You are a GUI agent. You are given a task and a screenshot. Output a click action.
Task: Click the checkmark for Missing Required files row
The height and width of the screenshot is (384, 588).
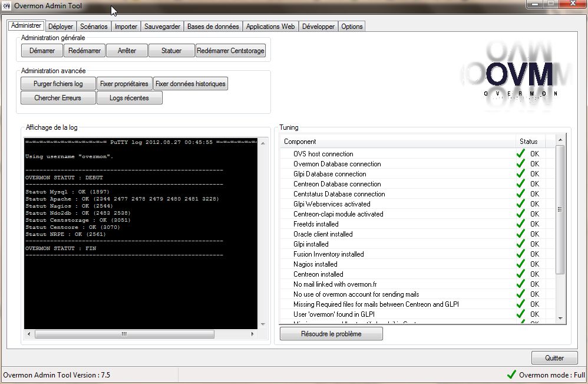(520, 304)
